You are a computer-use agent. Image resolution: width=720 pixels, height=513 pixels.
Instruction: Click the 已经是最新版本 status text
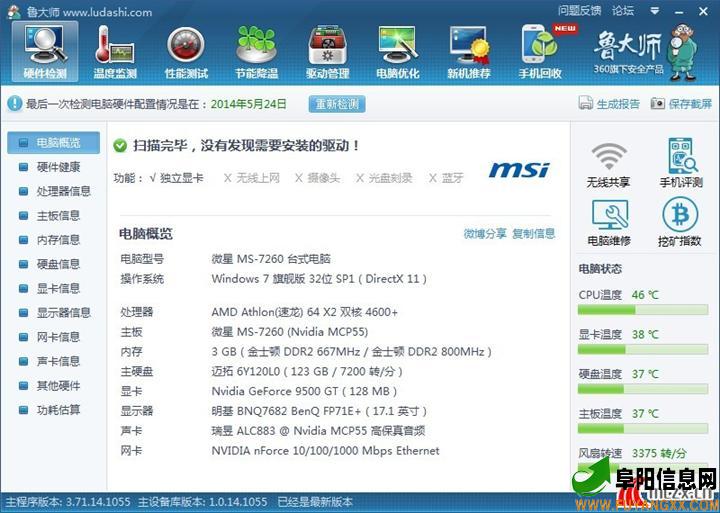(315, 502)
